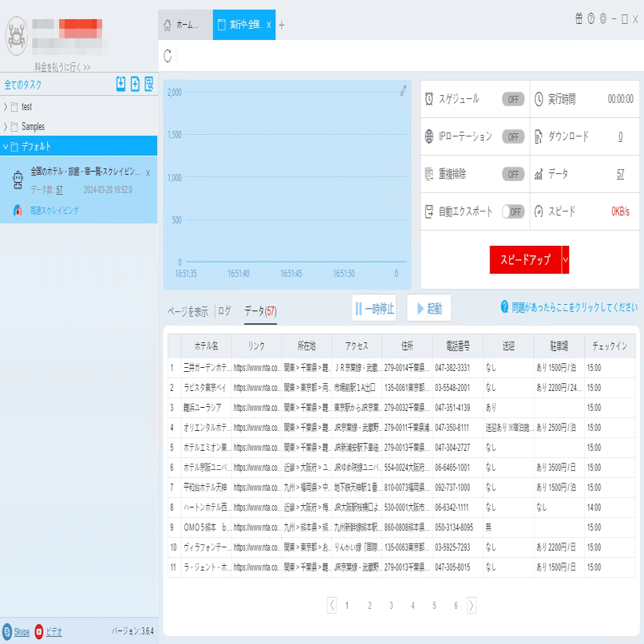This screenshot has width=644, height=644.
Task: Switch to the ホーム tab
Action: point(185,25)
